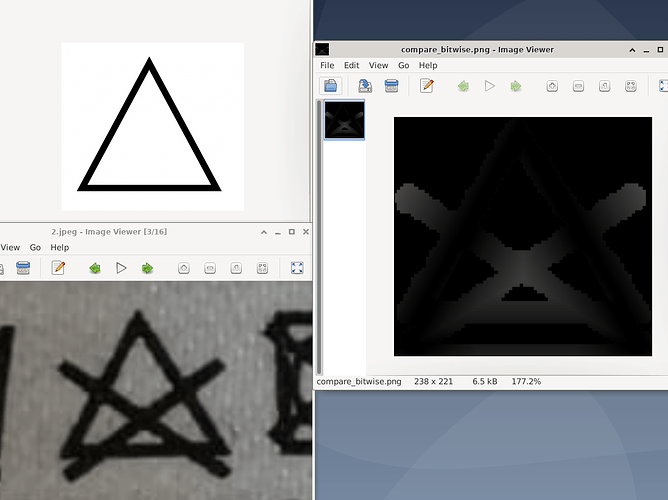The height and width of the screenshot is (500, 668).
Task: Go to next image in 2.jpeg viewer
Action: pyautogui.click(x=147, y=268)
